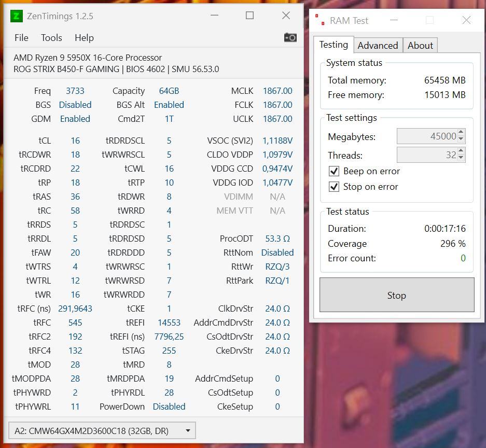Maximize the ZenTimings window
The image size is (486, 448).
[249, 16]
